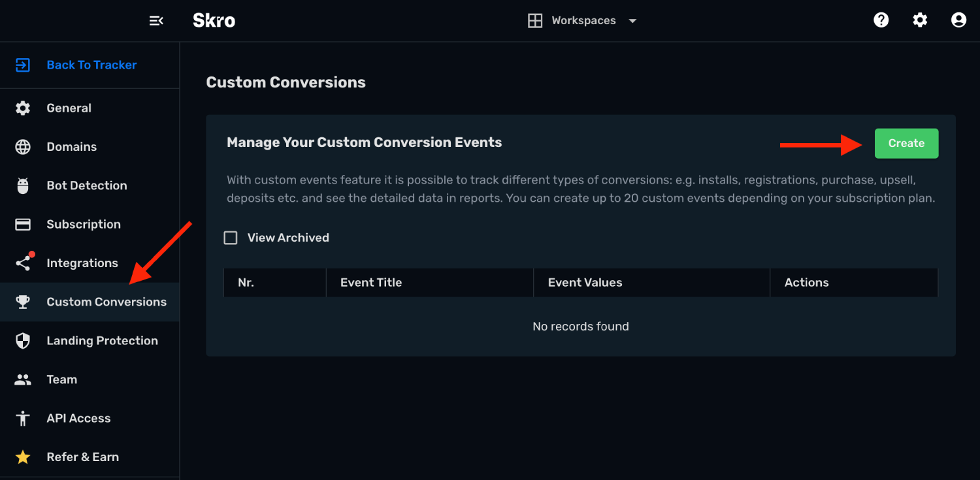Click the API Access person icon
Image resolution: width=980 pixels, height=480 pixels.
(x=23, y=418)
